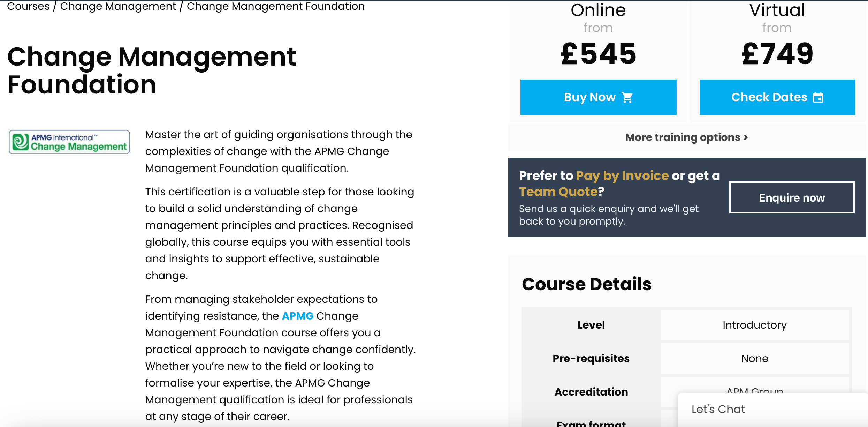The height and width of the screenshot is (427, 868).
Task: Click the yellow Team Quote text
Action: (x=558, y=192)
